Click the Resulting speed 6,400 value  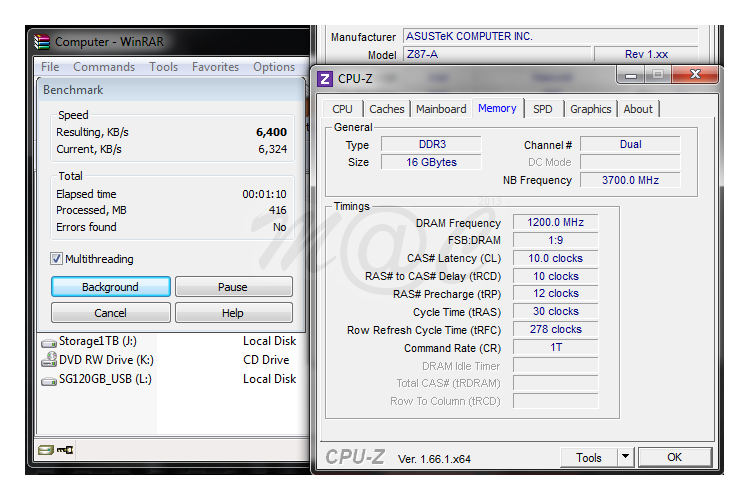coord(271,132)
